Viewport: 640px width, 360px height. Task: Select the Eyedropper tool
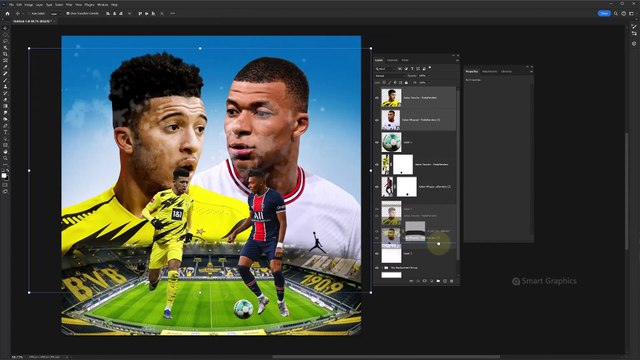(x=5, y=67)
